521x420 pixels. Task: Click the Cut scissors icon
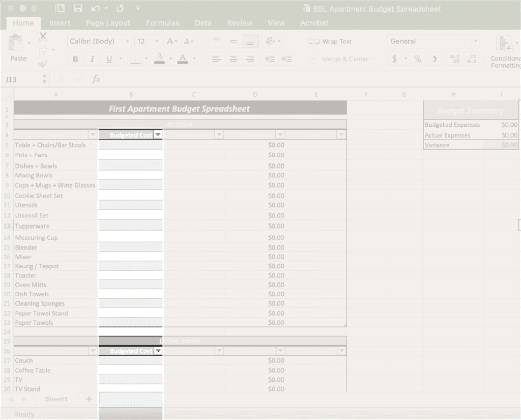click(x=43, y=37)
